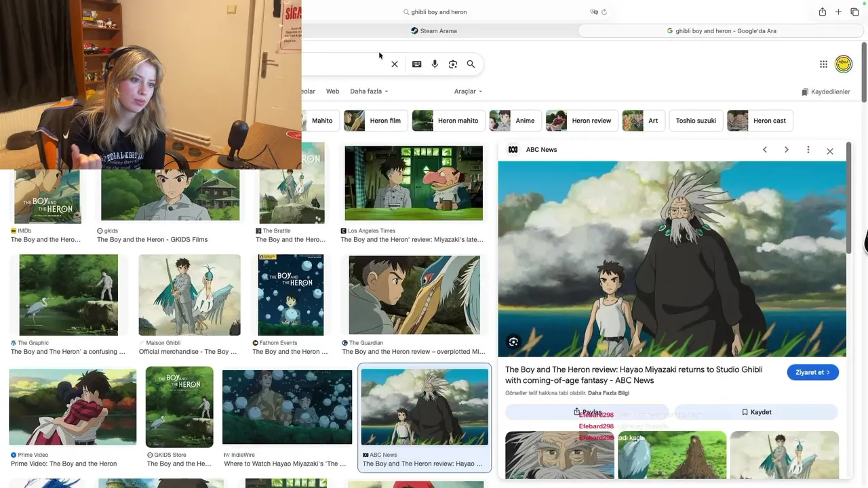Click the translate icon in address bar
This screenshot has height=488, width=868.
coord(594,12)
